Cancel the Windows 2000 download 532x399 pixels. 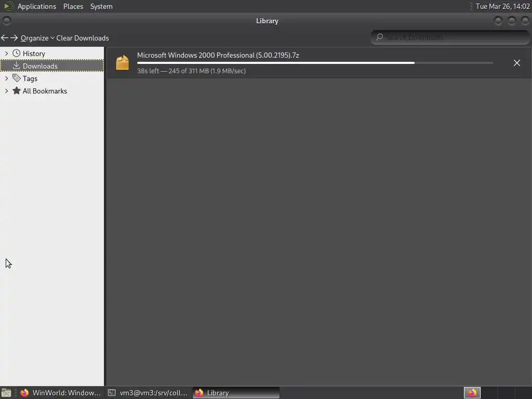click(x=517, y=63)
